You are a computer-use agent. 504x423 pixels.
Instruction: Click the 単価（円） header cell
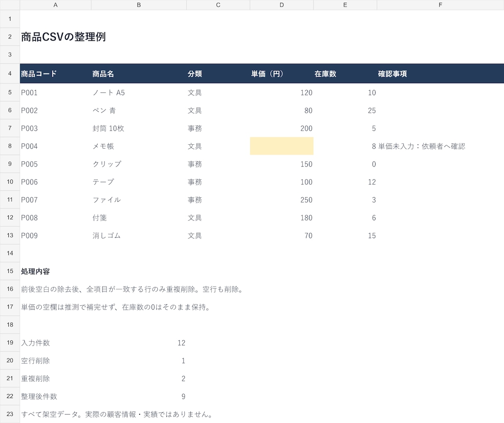tap(282, 74)
